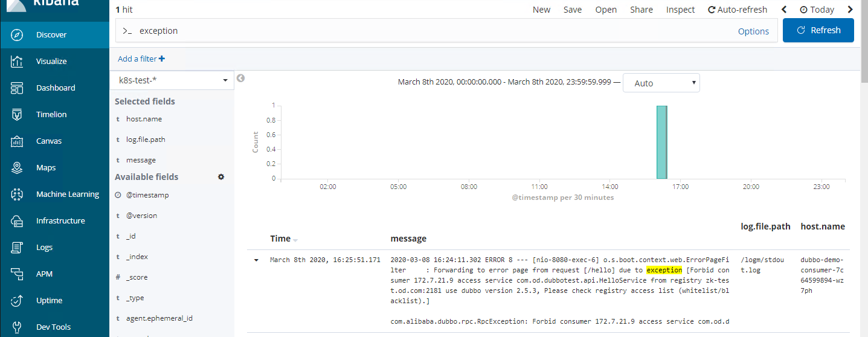Toggle Auto-refresh in top bar
Screen dimensions: 868x337
(737, 10)
